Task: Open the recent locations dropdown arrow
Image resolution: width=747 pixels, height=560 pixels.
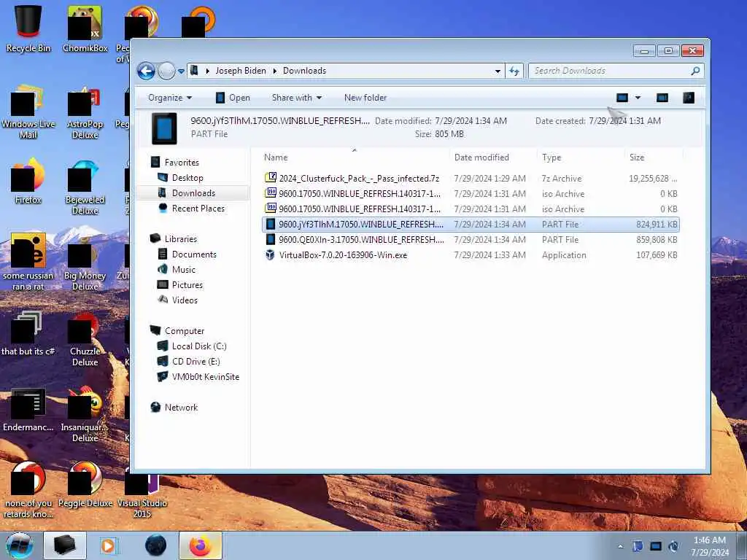Action: (181, 71)
